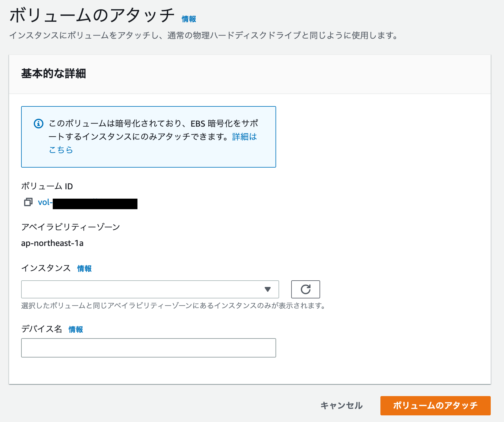Click the info circle icon in the encryption notice

tap(38, 123)
